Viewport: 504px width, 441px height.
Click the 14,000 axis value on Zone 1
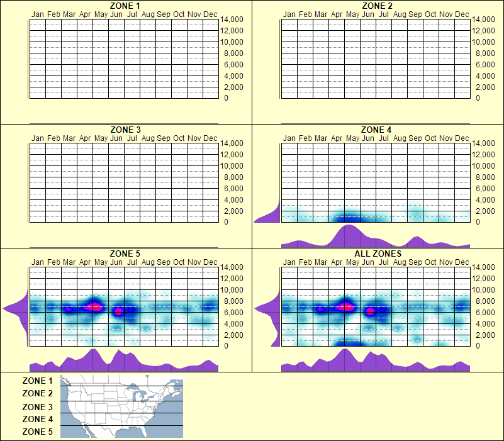232,20
